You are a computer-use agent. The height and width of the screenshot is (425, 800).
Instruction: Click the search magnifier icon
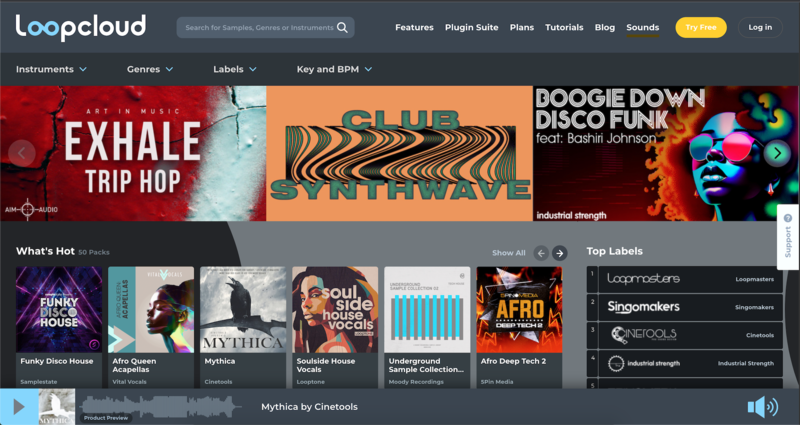(343, 28)
